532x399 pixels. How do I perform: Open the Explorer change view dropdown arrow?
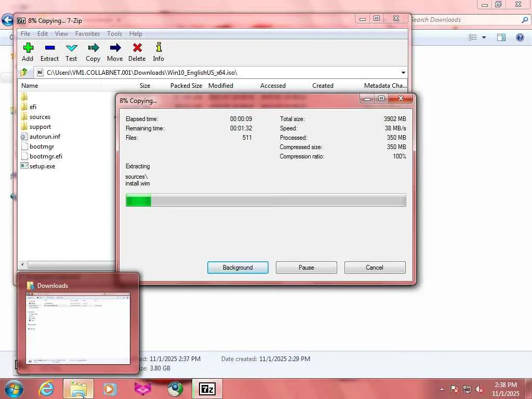click(x=484, y=37)
